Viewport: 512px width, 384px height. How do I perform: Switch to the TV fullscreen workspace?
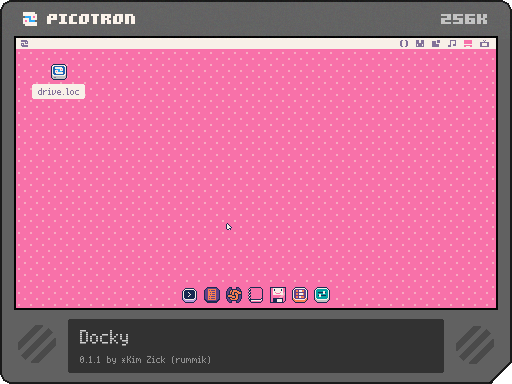(484, 43)
